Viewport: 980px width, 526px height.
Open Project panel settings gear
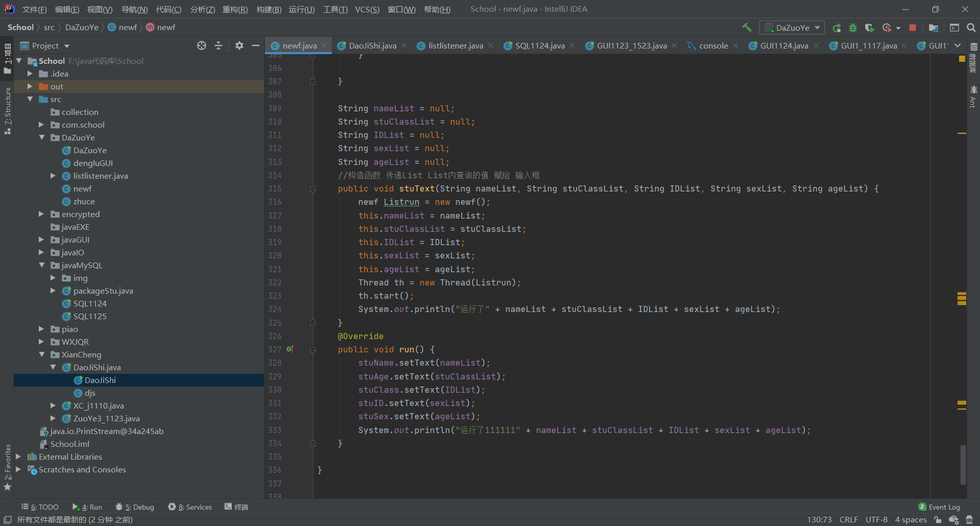tap(239, 45)
